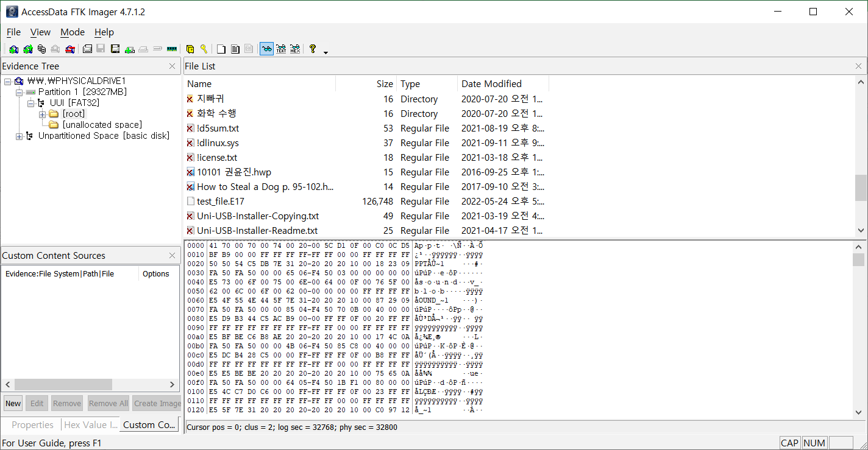Collapse the Partition 1 [29327MB] node
The height and width of the screenshot is (450, 868).
[x=19, y=92]
